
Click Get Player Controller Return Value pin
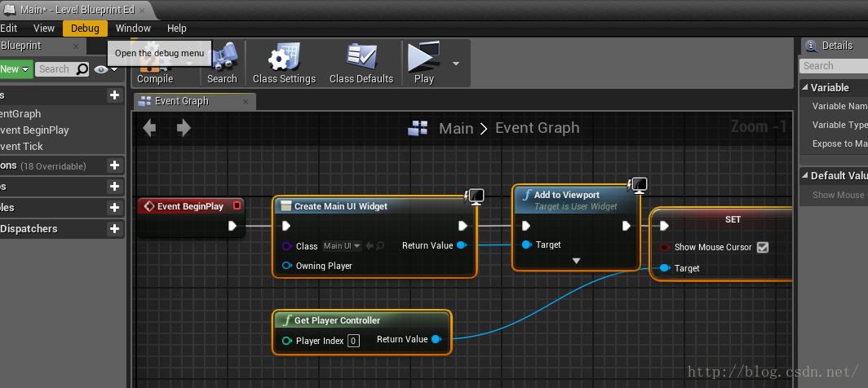(436, 339)
